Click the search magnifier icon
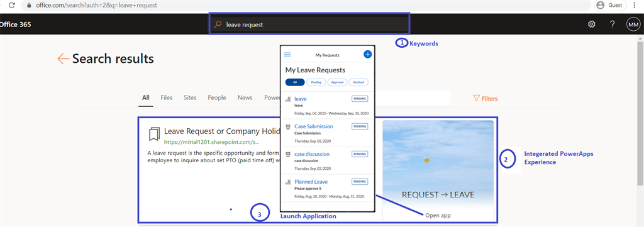Viewport: 644px width, 227px height. point(218,25)
